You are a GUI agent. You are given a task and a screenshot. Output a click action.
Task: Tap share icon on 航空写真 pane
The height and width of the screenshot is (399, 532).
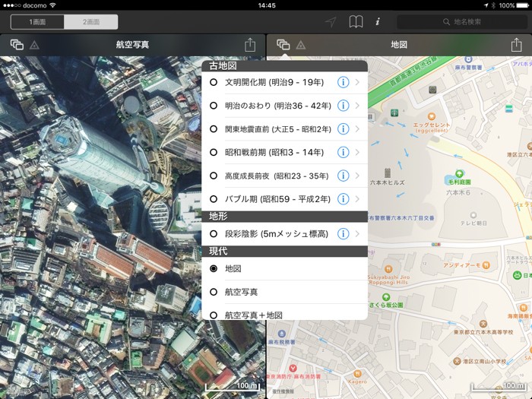point(250,45)
